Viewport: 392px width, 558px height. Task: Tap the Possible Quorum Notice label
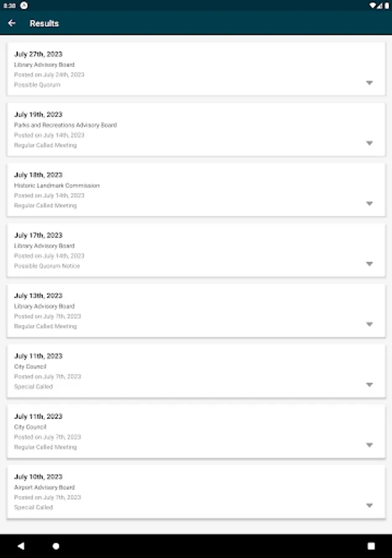(x=47, y=266)
